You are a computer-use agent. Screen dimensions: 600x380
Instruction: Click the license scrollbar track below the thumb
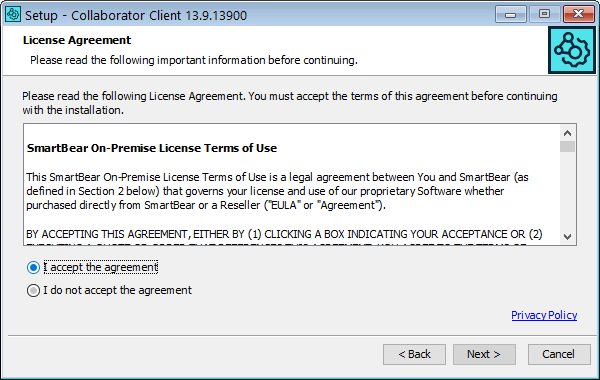coord(567,191)
